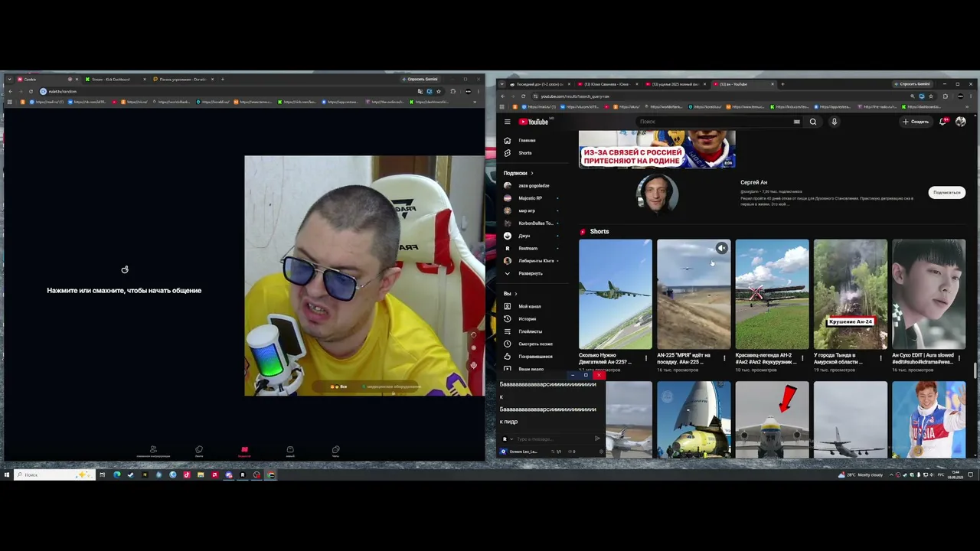Open the Сергей Ан channel avatar
This screenshot has height=551, width=980.
click(x=658, y=194)
